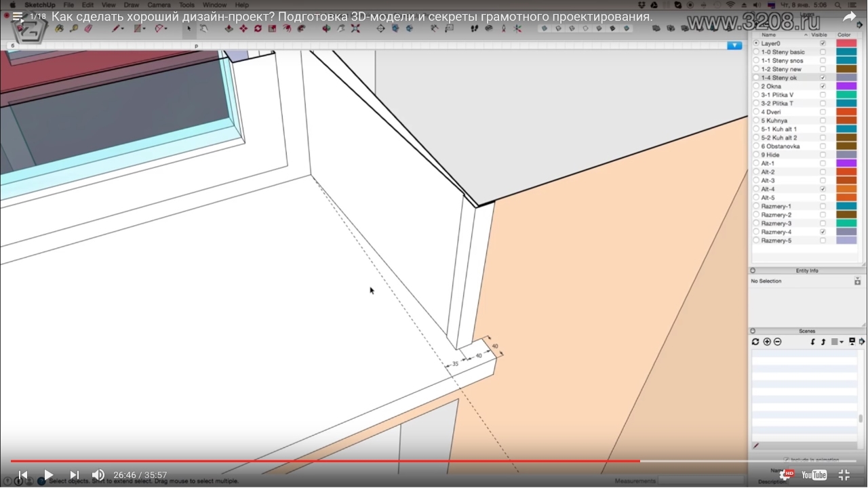This screenshot has width=868, height=488.
Task: Open the Camera menu
Action: tap(159, 5)
